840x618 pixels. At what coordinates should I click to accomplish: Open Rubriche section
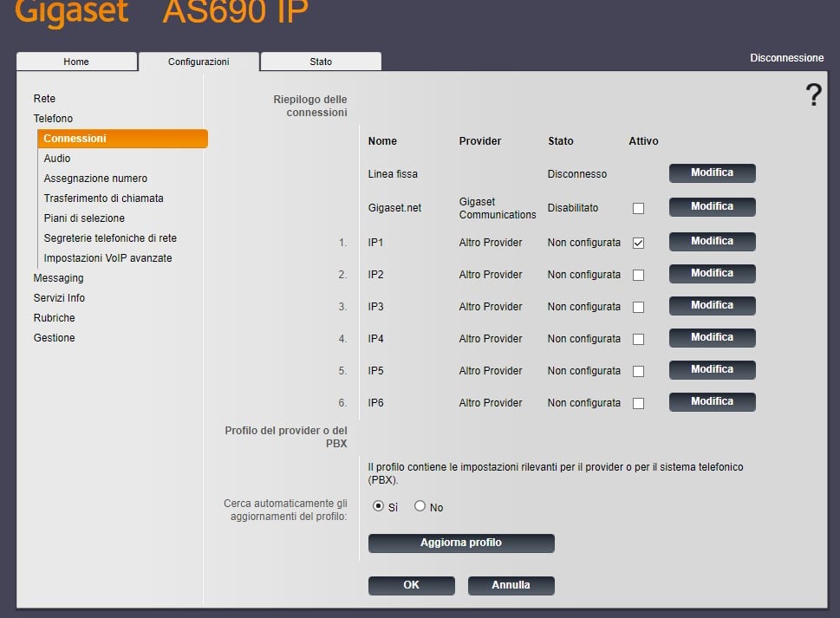coord(54,317)
